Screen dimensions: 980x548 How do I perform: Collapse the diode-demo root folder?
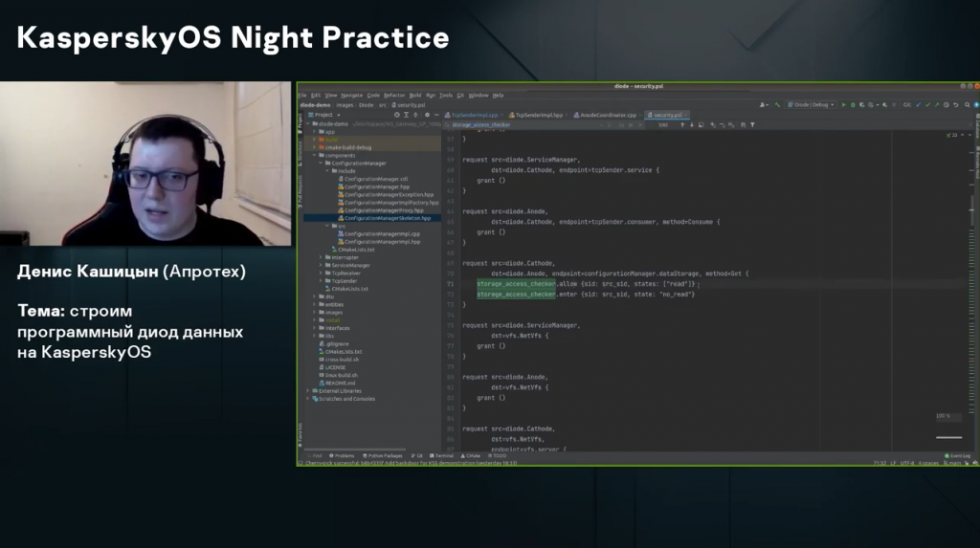tap(308, 123)
